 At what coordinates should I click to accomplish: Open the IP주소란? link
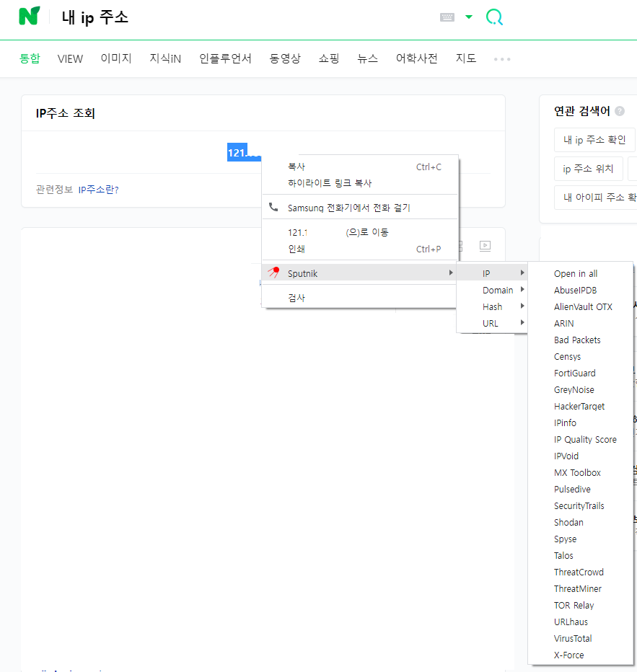click(x=99, y=190)
